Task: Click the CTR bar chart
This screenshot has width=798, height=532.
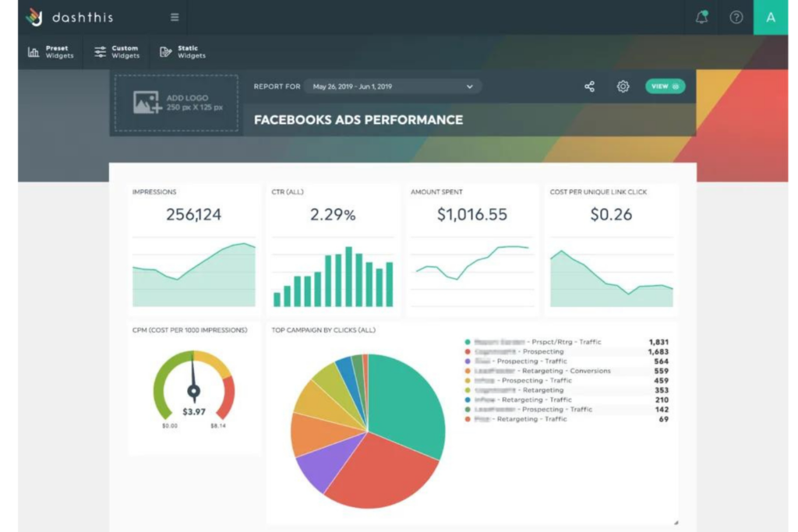Action: point(333,272)
